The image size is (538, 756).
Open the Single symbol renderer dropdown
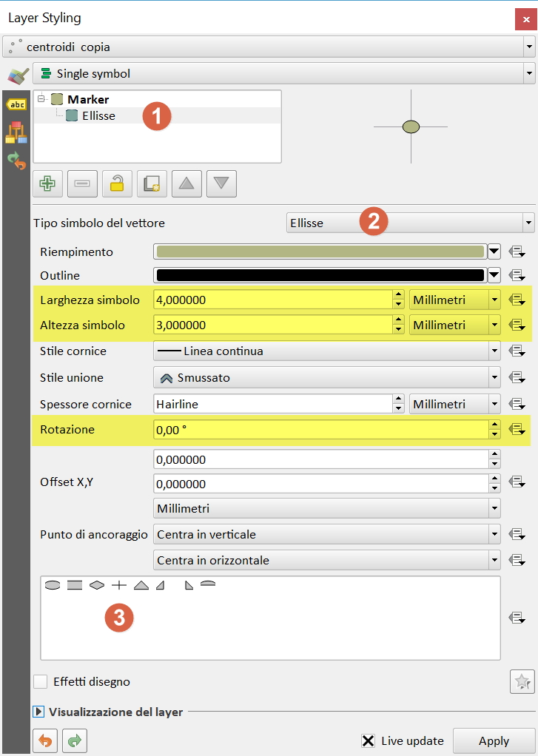283,73
